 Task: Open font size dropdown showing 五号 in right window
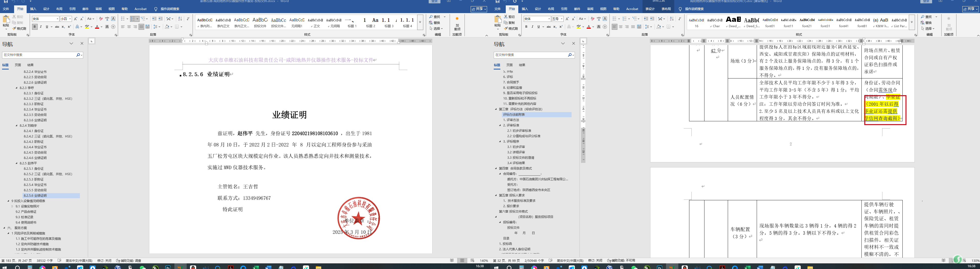(x=562, y=19)
